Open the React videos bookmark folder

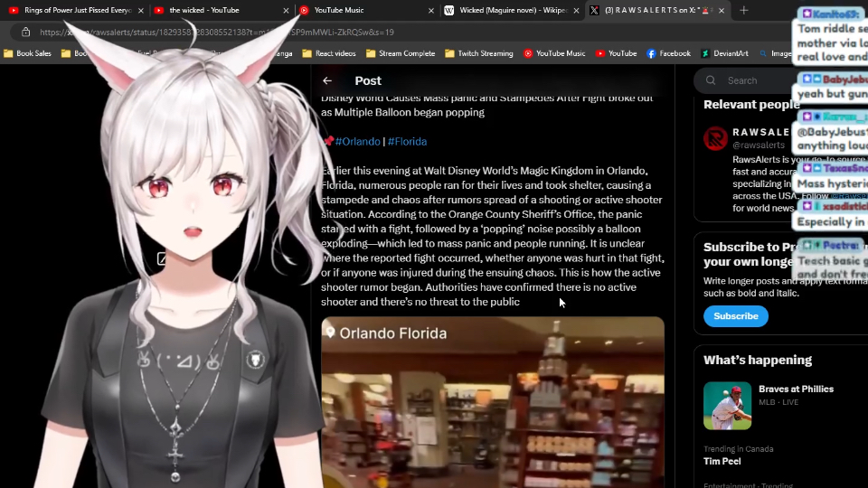coord(329,53)
